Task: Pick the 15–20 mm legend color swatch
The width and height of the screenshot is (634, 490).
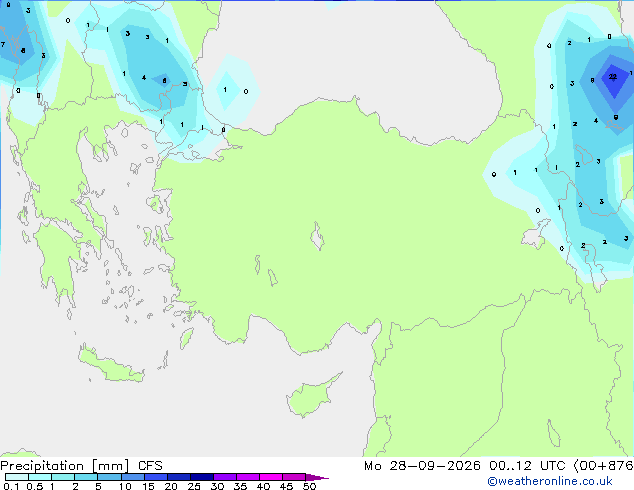Action: tap(156, 477)
